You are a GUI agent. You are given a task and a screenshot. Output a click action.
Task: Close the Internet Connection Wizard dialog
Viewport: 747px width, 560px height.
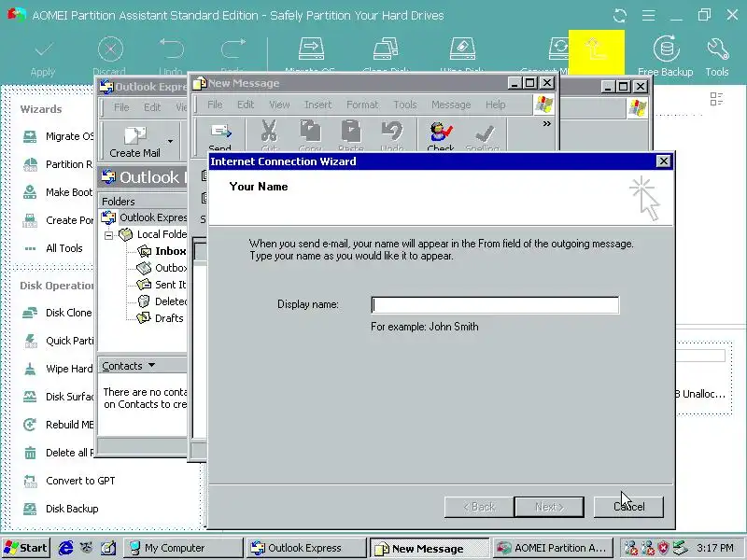tap(663, 161)
